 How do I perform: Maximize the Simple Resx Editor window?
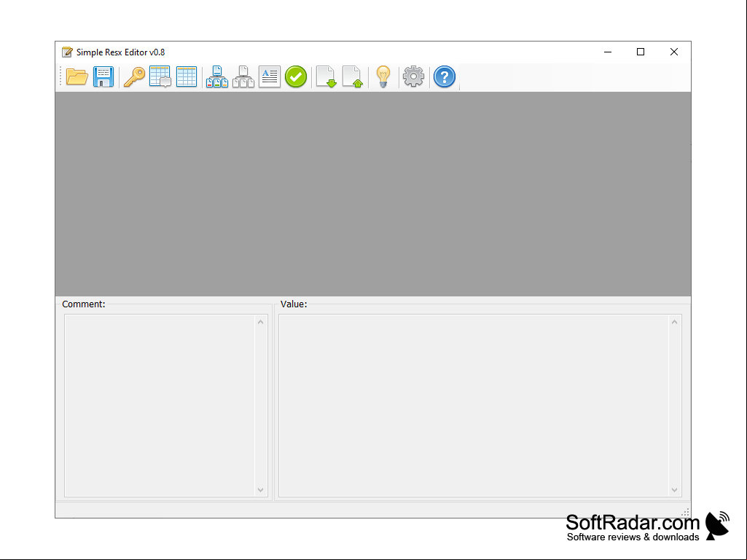tap(641, 52)
